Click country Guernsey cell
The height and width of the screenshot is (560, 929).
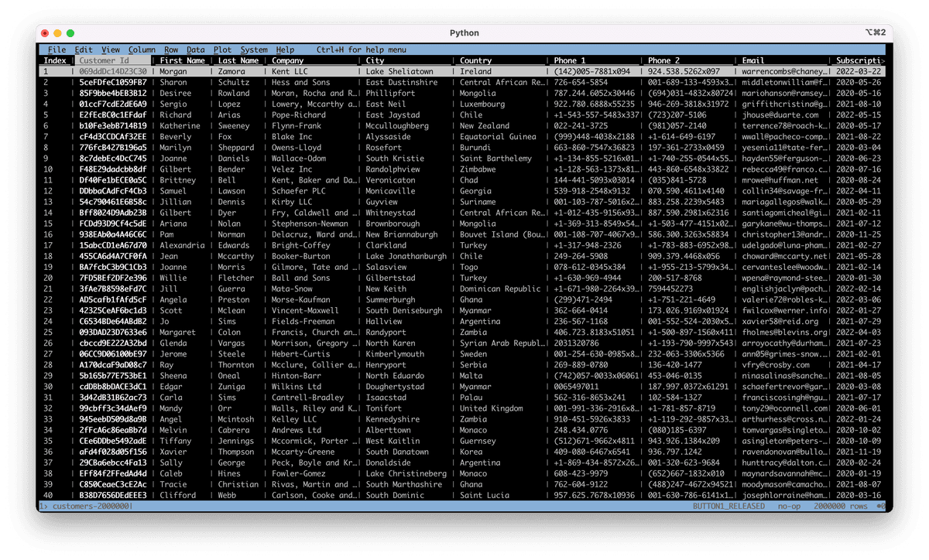click(x=478, y=441)
